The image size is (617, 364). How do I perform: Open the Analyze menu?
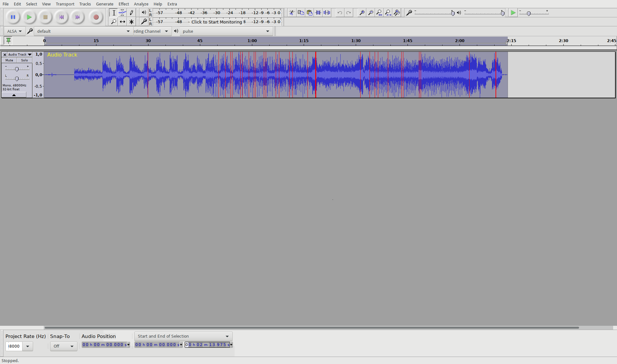point(141,4)
